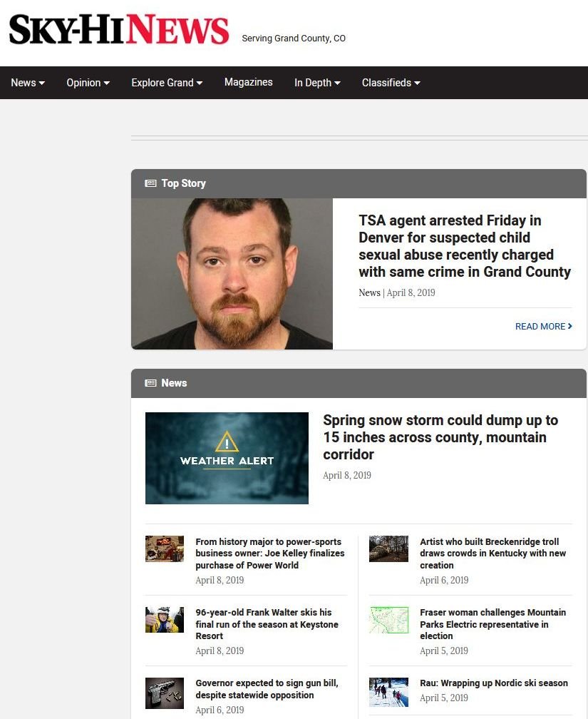
Task: Go to the Magazines page
Action: [x=248, y=82]
